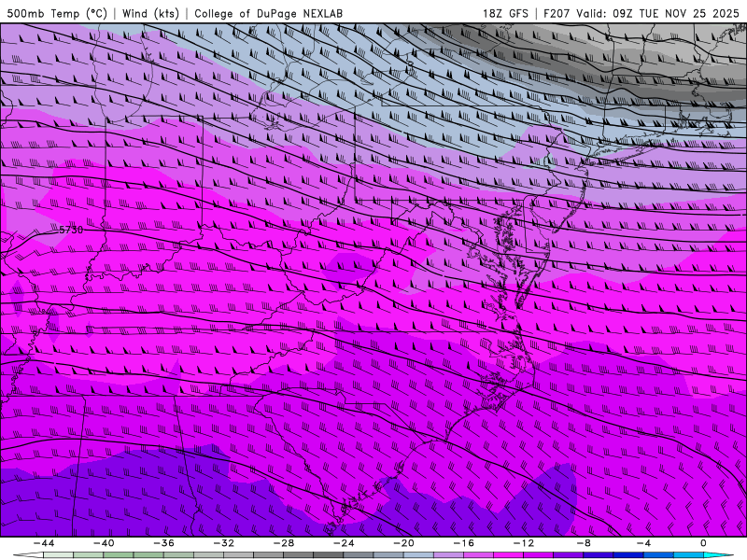Click the 0 colorbar tick label
This screenshot has height=560, width=747.
pyautogui.click(x=703, y=543)
